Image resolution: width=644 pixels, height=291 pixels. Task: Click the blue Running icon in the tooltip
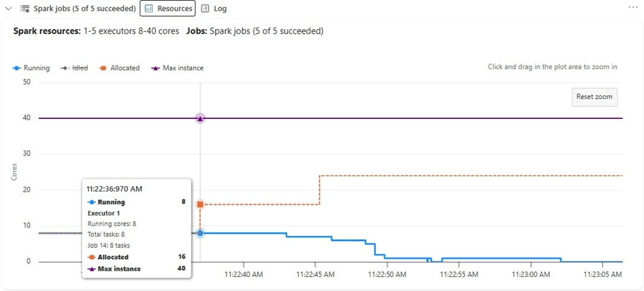click(92, 202)
